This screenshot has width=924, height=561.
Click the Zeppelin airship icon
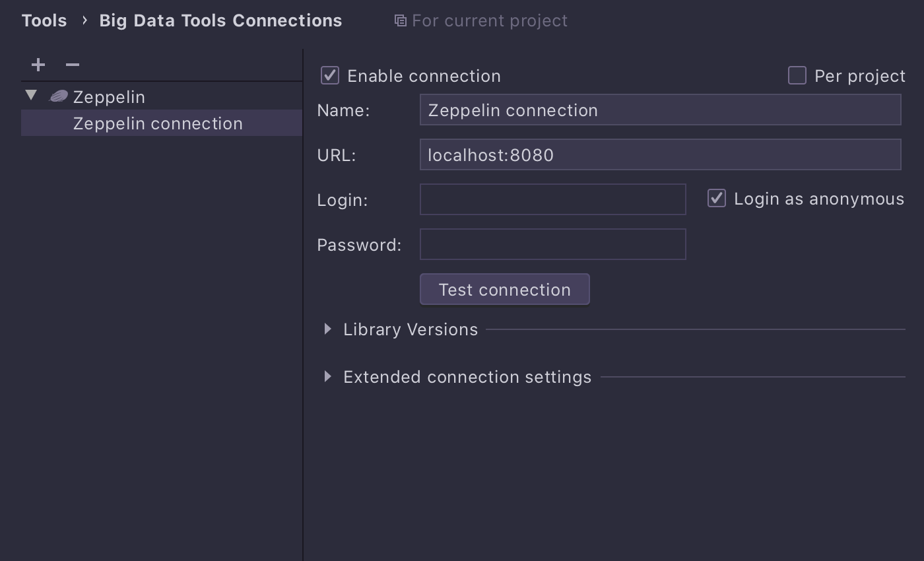point(59,96)
